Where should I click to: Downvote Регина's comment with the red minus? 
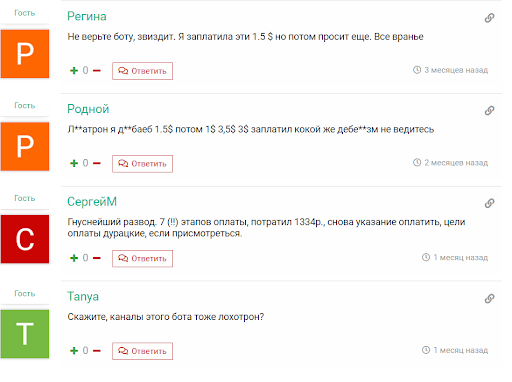click(97, 71)
